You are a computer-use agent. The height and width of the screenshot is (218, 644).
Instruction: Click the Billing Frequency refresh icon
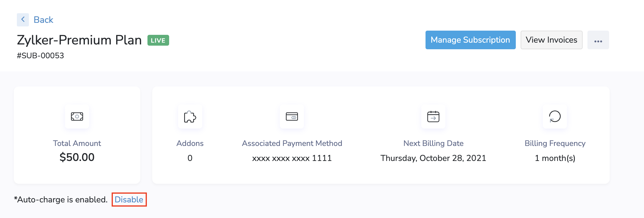point(555,117)
